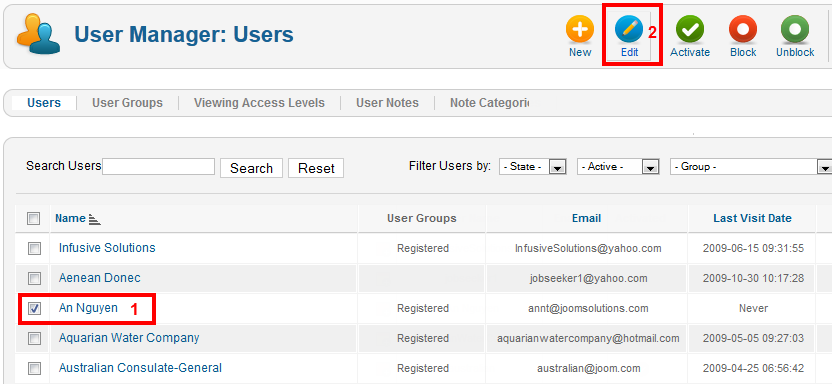This screenshot has width=832, height=384.
Task: Click the Reset button
Action: (316, 168)
